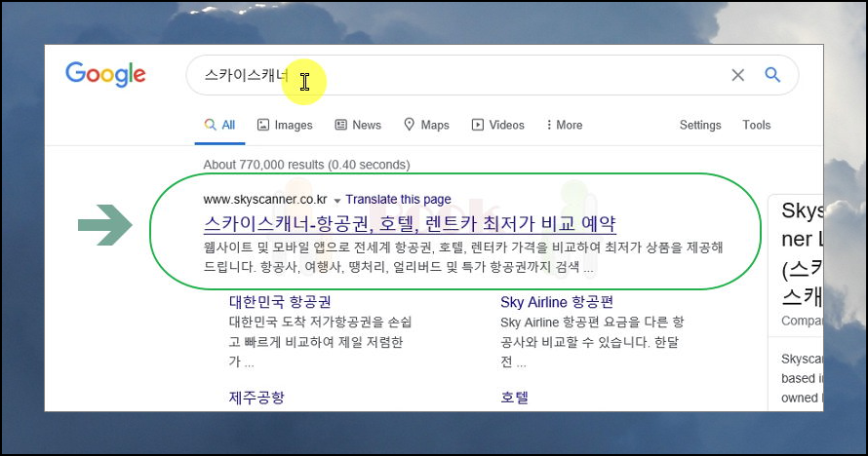Image resolution: width=868 pixels, height=456 pixels.
Task: Click the result snippet starting 웹사이트 및 모바일
Action: (463, 257)
